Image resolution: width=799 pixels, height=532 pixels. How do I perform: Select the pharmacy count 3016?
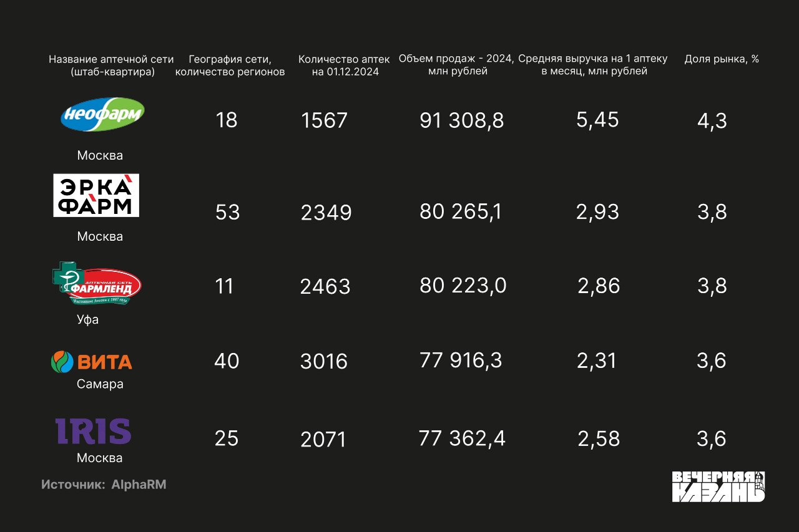click(324, 362)
